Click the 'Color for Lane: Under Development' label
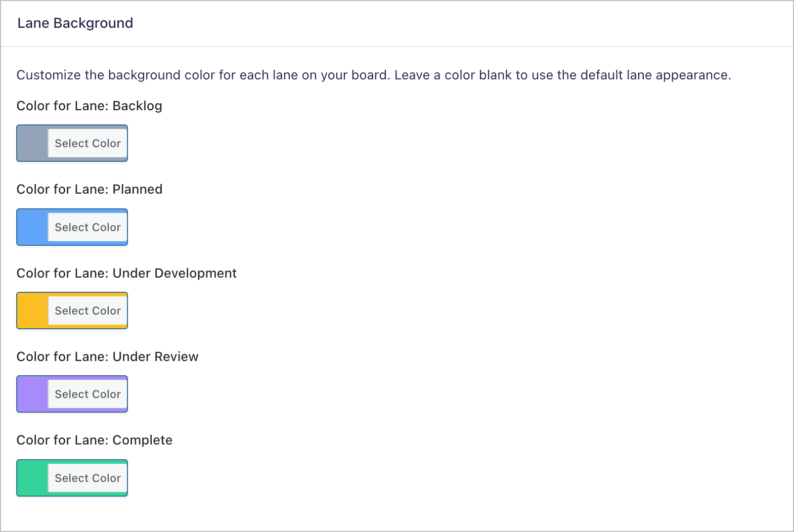Screen dimensions: 794x532 (126, 273)
